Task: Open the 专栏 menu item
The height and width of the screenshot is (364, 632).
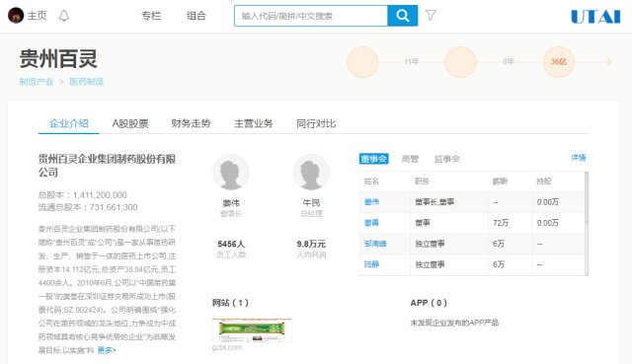Action: pos(151,16)
